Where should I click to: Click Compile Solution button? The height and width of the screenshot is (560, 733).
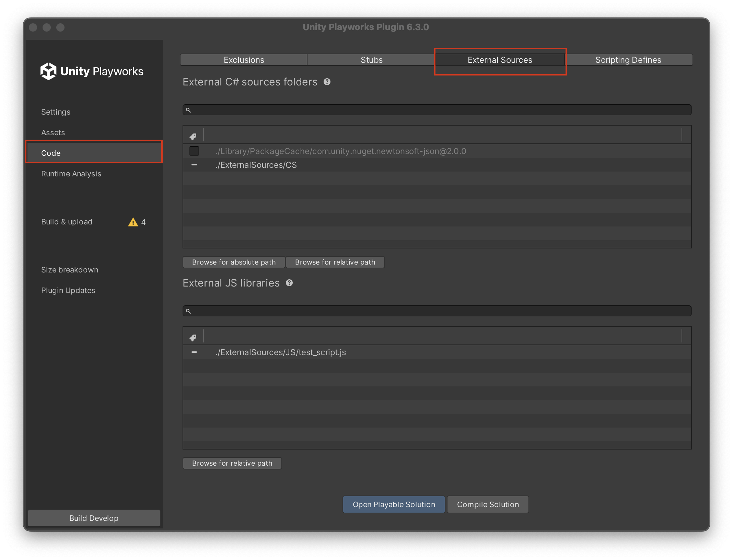point(488,504)
